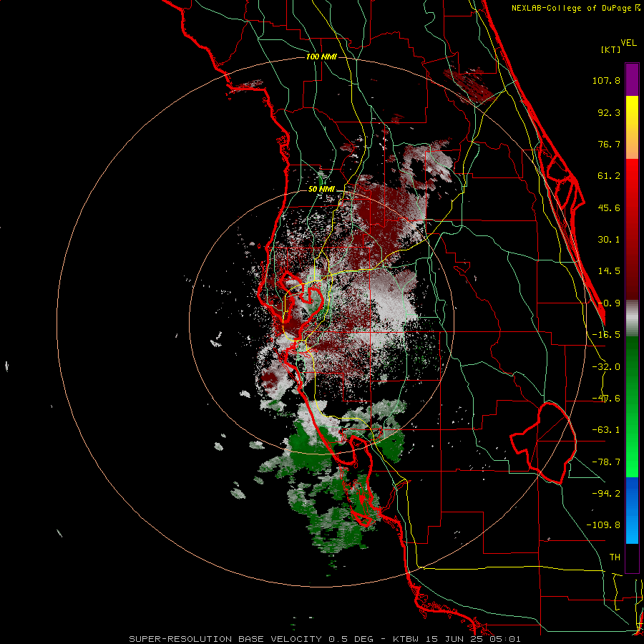The image size is (644, 644).
Task: Pick the blue segment of the color bar
Action: [632, 510]
